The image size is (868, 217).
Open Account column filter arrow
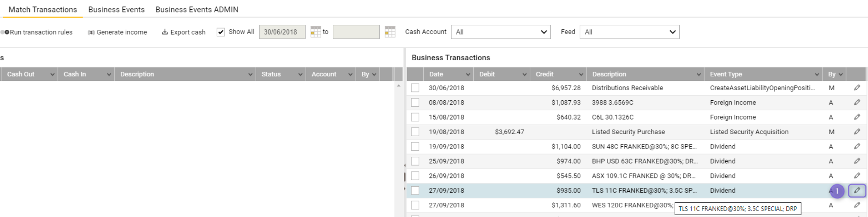(350, 74)
